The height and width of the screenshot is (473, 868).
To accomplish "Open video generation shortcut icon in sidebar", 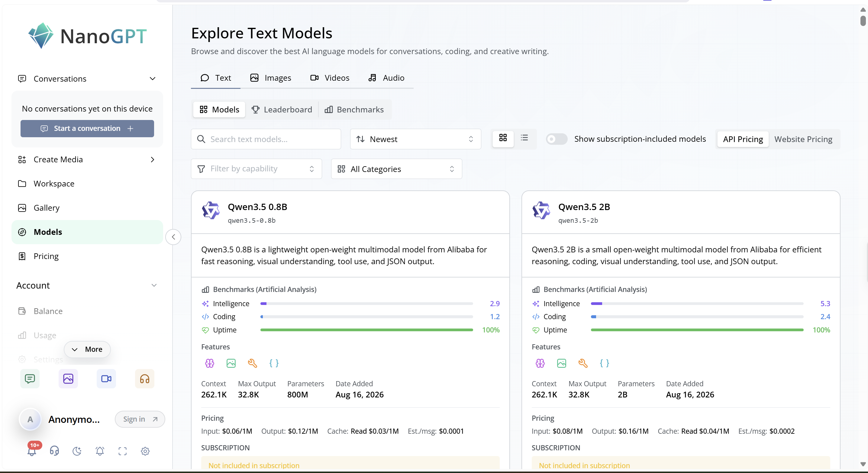I will 106,379.
